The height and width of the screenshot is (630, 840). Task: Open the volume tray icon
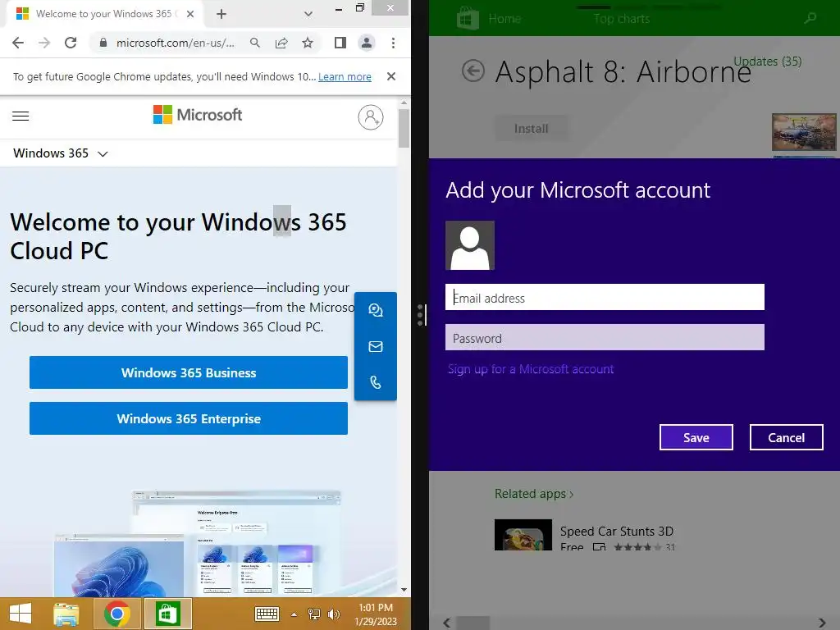(x=333, y=614)
